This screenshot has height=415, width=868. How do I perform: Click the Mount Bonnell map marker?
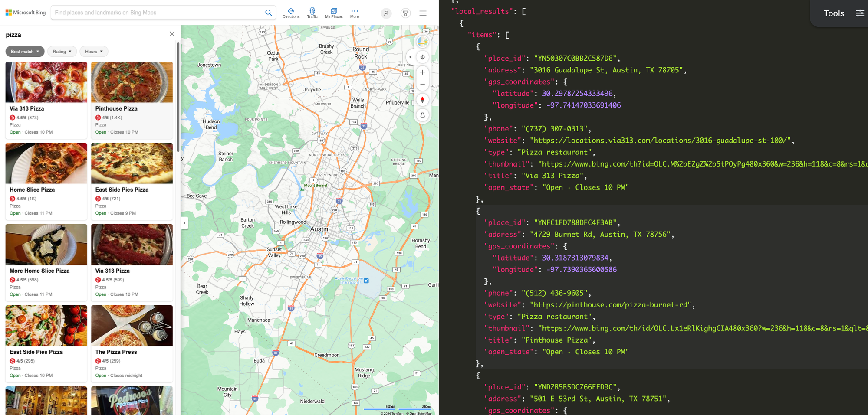tap(302, 189)
